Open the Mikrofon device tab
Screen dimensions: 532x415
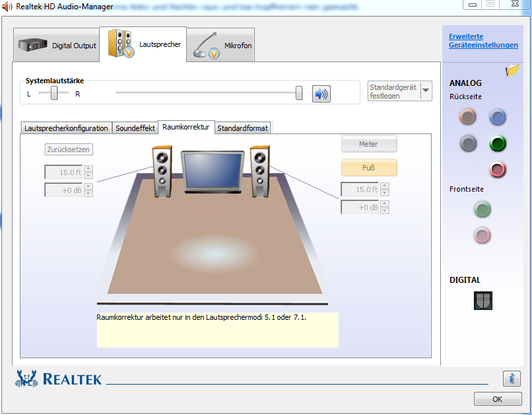click(x=220, y=45)
